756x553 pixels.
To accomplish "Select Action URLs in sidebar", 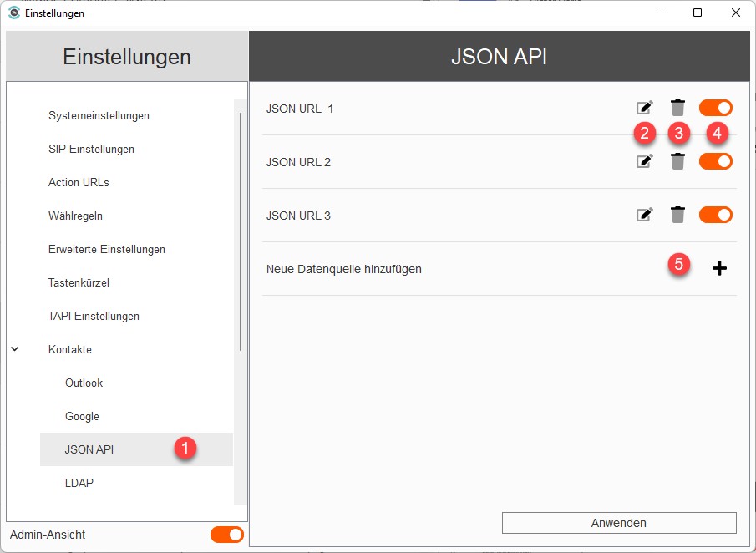I will (79, 182).
